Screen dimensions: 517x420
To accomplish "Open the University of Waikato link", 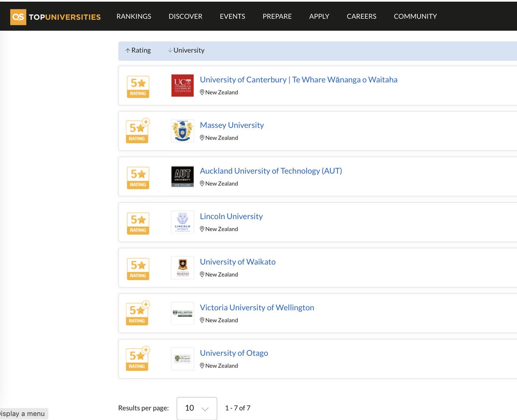I will coord(238,262).
